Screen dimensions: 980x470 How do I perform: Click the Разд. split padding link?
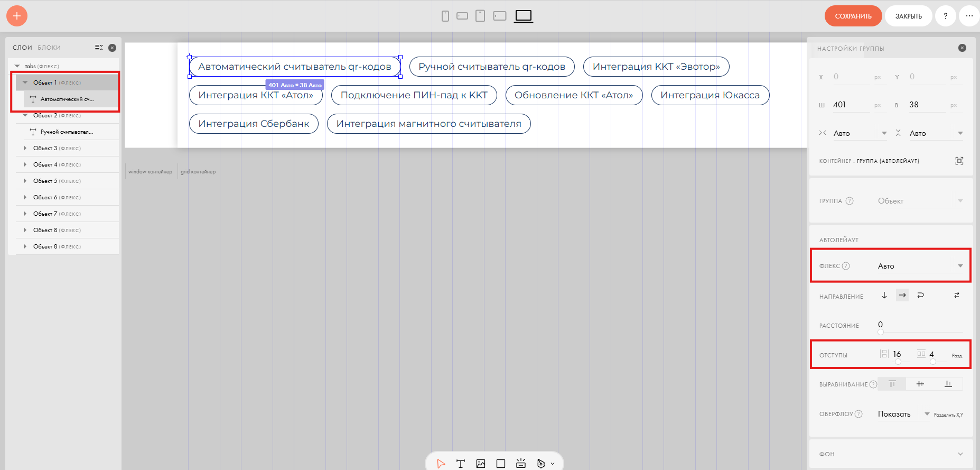tap(957, 356)
